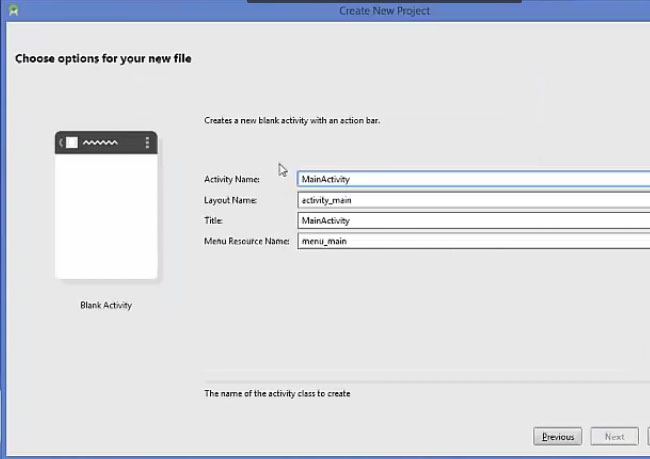The height and width of the screenshot is (459, 650).
Task: Click the "Title:" label
Action: point(213,221)
